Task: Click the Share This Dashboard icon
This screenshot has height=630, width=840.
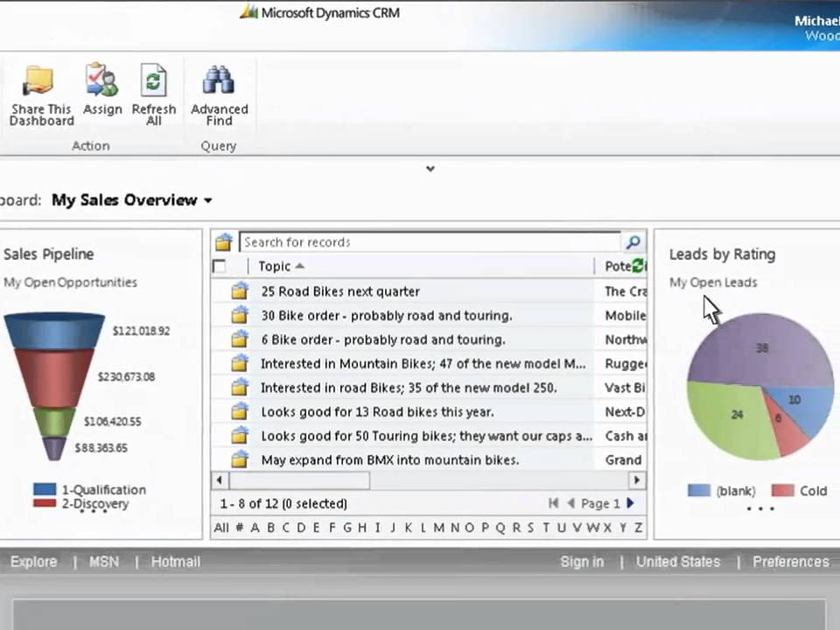Action: (38, 80)
